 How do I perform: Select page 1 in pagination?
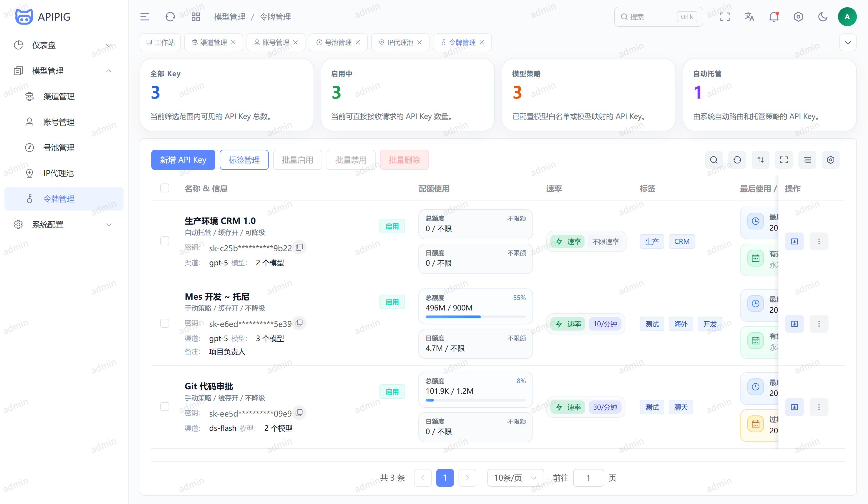pos(445,478)
